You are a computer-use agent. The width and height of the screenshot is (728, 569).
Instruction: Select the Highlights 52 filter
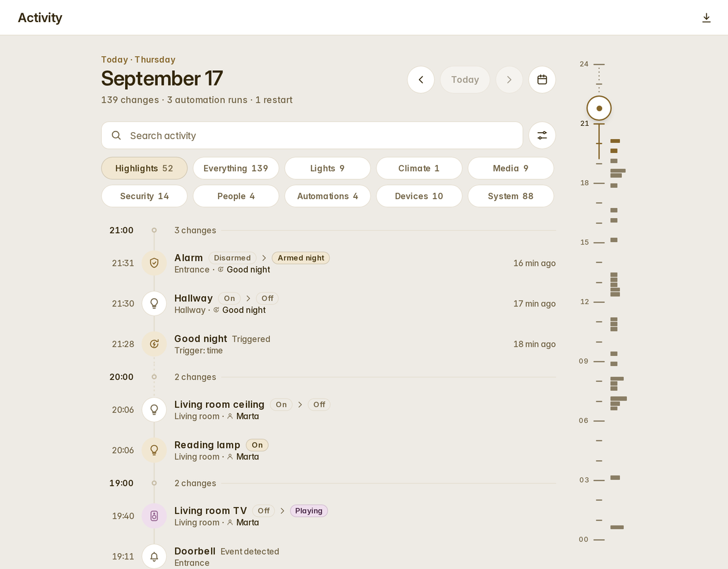click(144, 168)
